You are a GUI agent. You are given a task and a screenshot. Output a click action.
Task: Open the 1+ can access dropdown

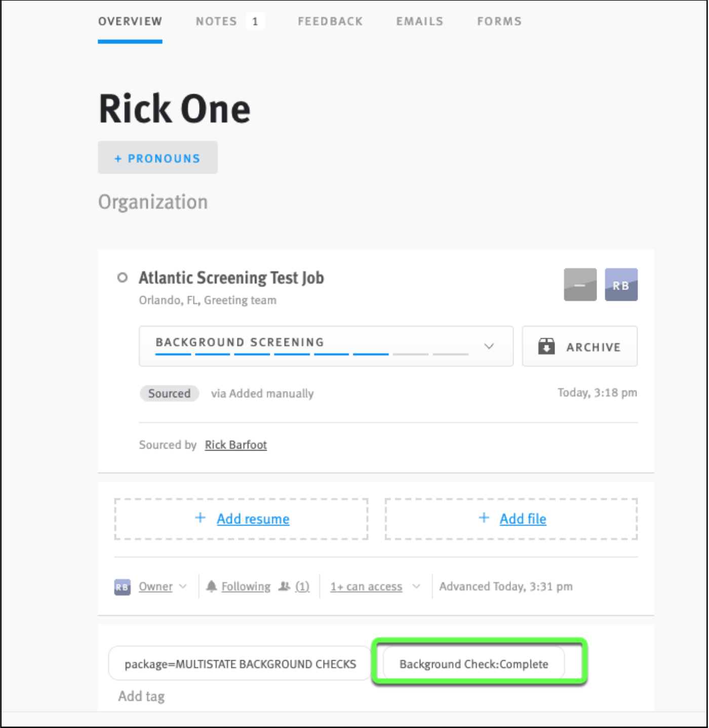click(416, 586)
